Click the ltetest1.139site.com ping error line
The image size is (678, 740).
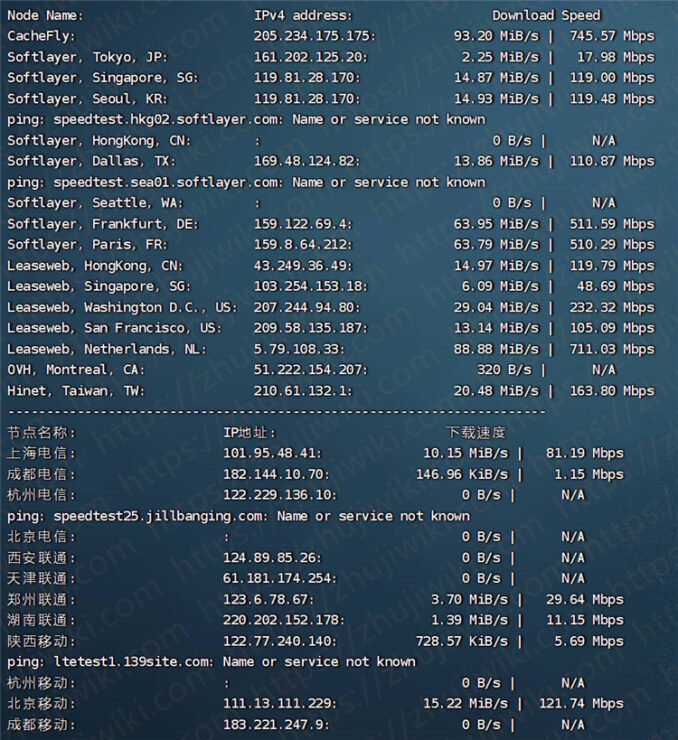click(x=211, y=663)
